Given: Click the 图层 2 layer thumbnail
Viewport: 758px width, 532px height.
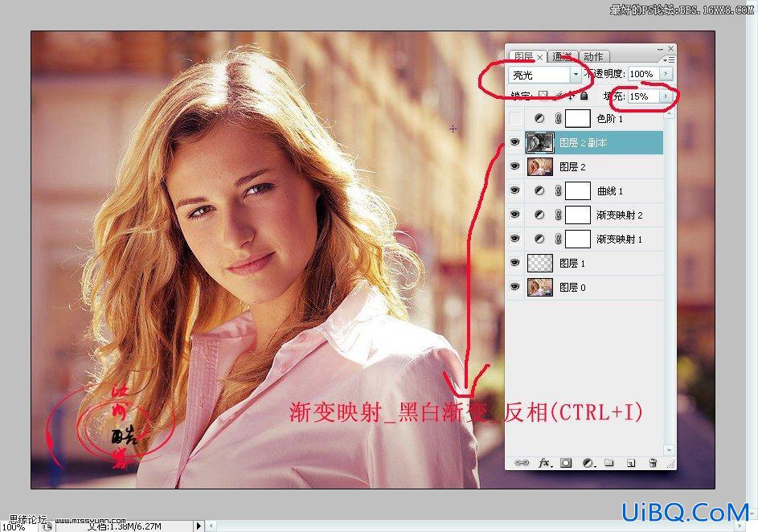Looking at the screenshot, I should [540, 166].
